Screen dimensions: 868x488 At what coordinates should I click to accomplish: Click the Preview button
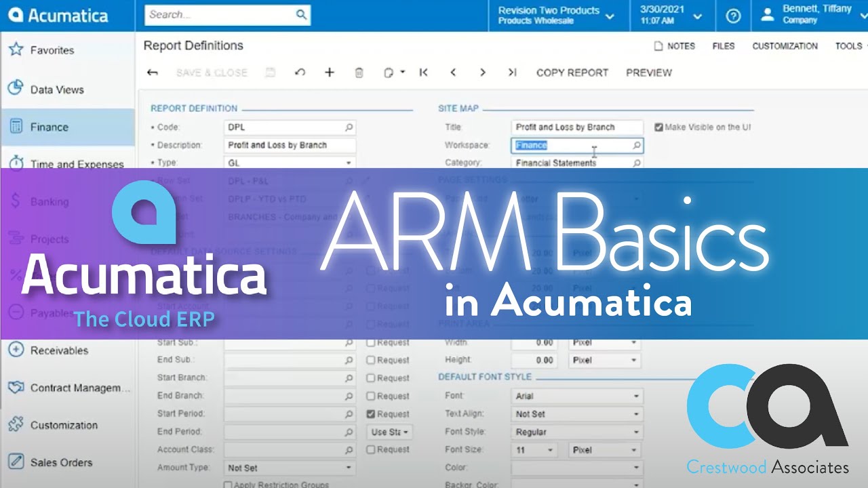649,73
